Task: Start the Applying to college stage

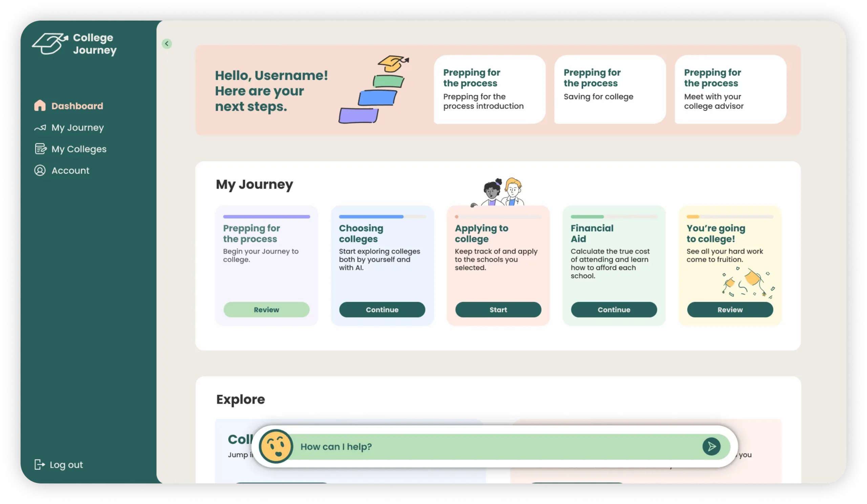Action: pyautogui.click(x=498, y=310)
